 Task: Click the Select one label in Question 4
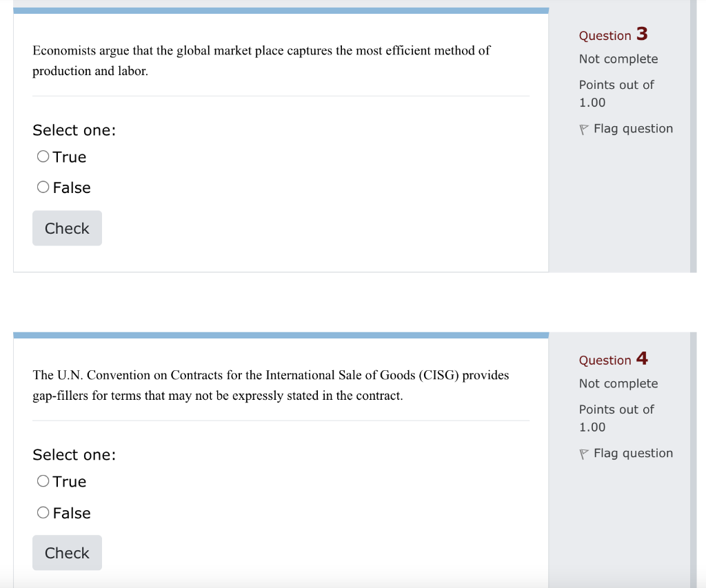74,454
